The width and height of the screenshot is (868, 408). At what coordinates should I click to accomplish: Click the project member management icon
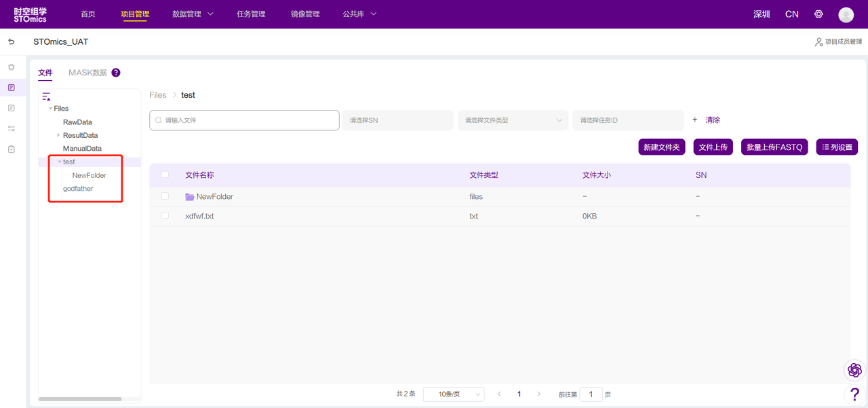(818, 42)
